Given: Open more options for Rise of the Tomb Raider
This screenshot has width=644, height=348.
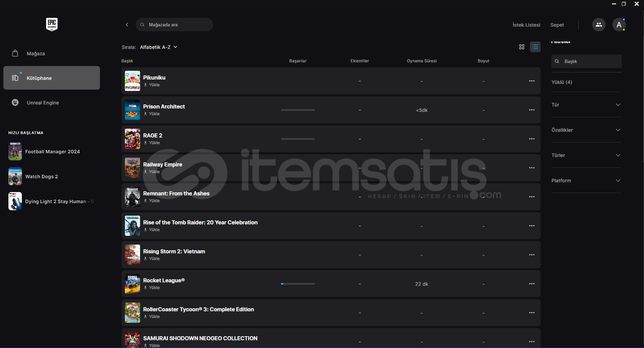Looking at the screenshot, I should (532, 226).
